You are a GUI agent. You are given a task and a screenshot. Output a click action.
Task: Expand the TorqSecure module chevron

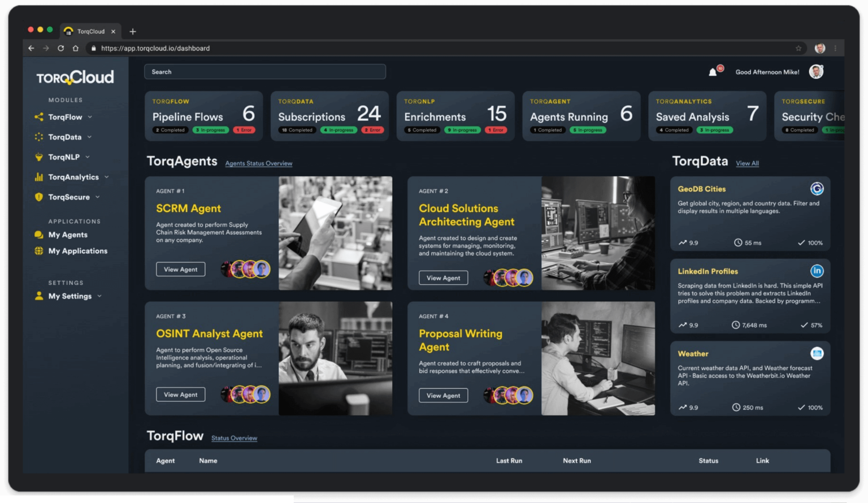pos(98,197)
